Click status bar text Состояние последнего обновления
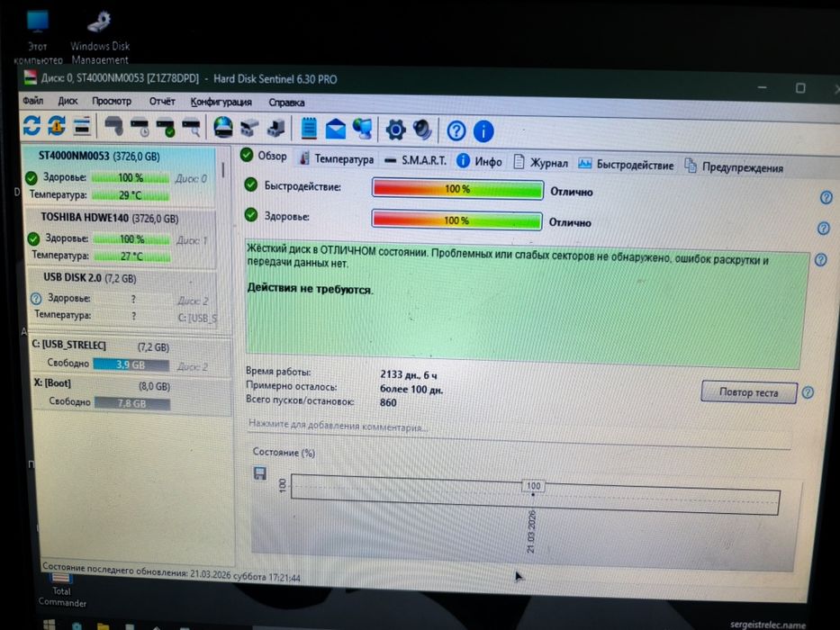Viewport: 840px width, 630px height. coord(171,572)
